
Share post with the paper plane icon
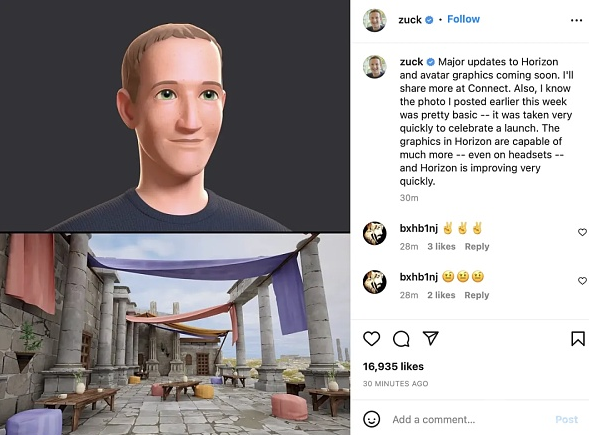click(x=430, y=338)
